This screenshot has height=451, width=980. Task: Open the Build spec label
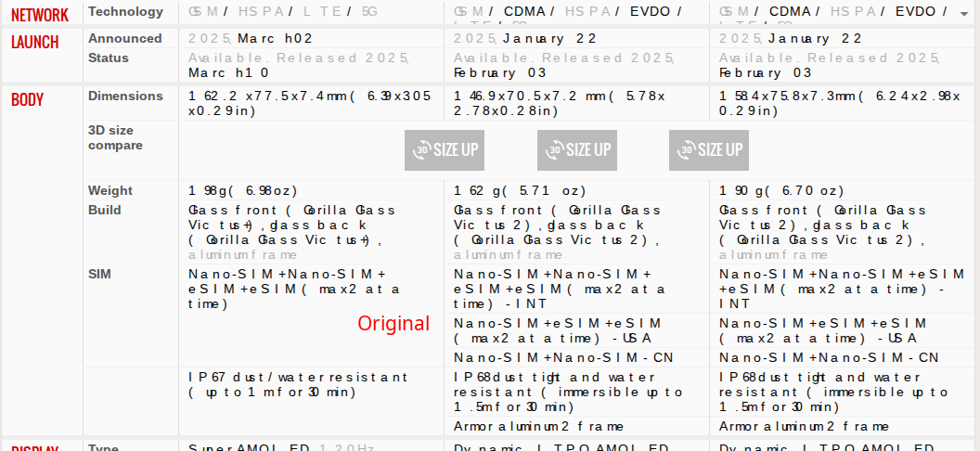[x=105, y=210]
